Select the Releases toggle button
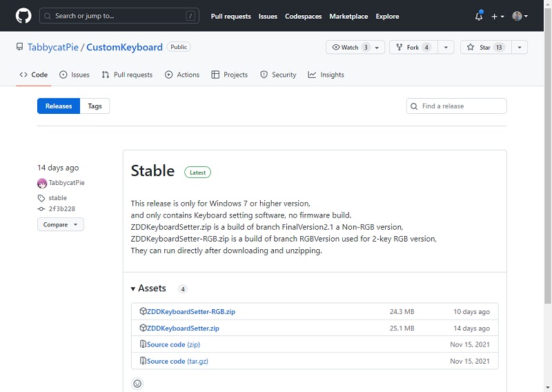 click(x=59, y=106)
